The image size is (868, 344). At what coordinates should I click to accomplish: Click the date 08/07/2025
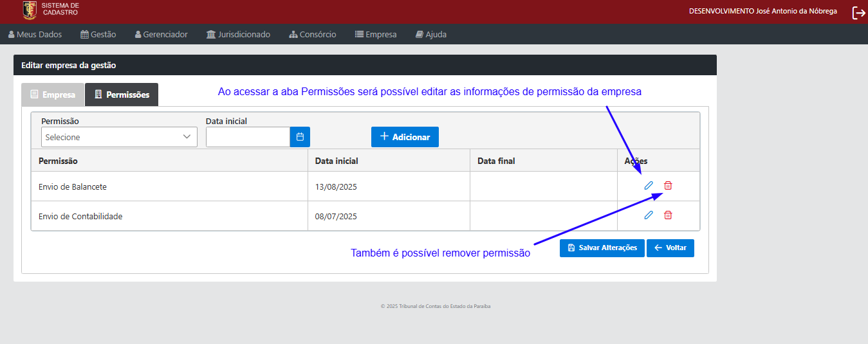tap(336, 216)
